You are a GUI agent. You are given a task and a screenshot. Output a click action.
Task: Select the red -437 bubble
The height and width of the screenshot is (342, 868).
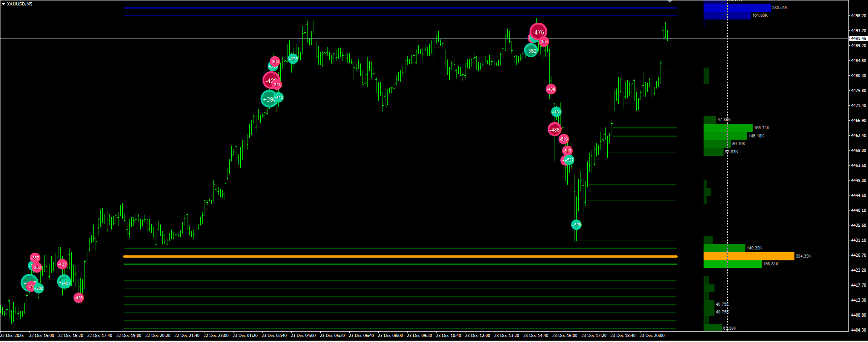[x=62, y=264]
